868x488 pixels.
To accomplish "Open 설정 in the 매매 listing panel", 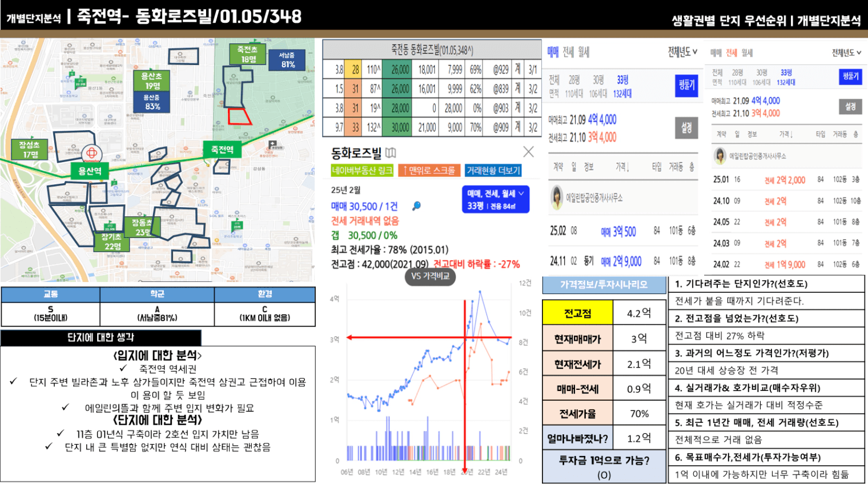I will tap(686, 128).
